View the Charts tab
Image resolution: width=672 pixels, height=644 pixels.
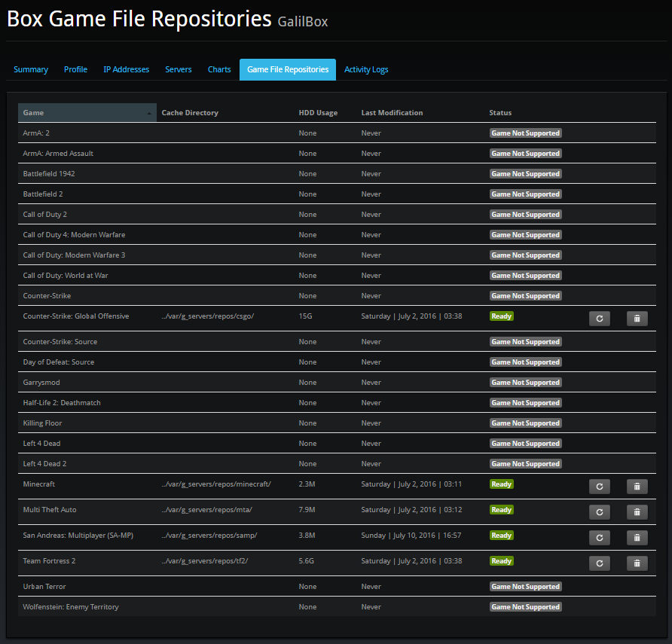point(219,69)
